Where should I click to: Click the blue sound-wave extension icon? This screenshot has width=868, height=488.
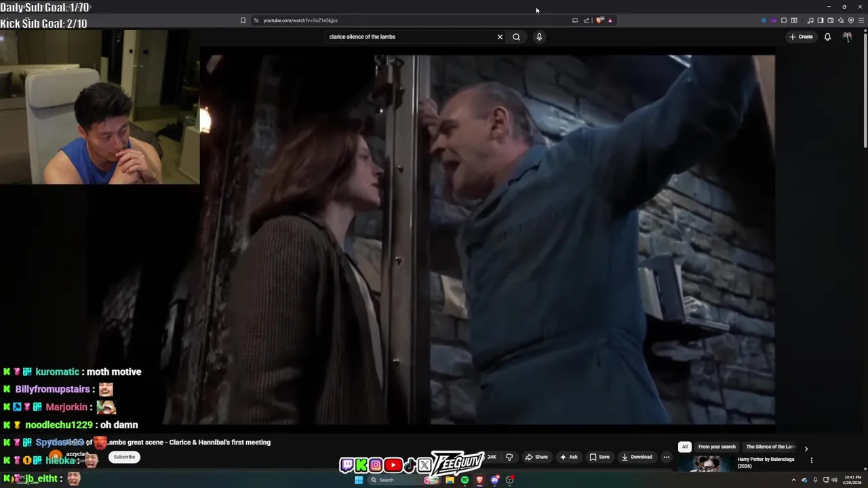[x=764, y=20]
